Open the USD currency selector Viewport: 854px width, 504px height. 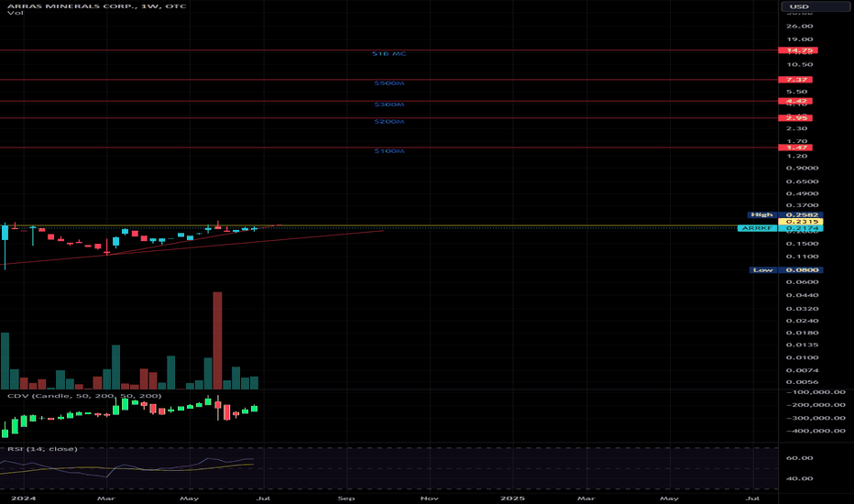pyautogui.click(x=815, y=6)
